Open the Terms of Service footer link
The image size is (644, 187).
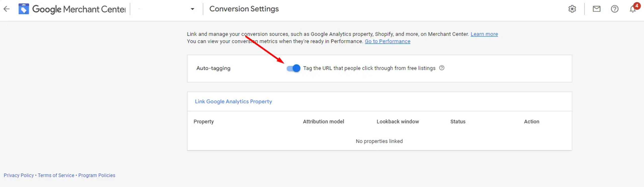(56, 175)
